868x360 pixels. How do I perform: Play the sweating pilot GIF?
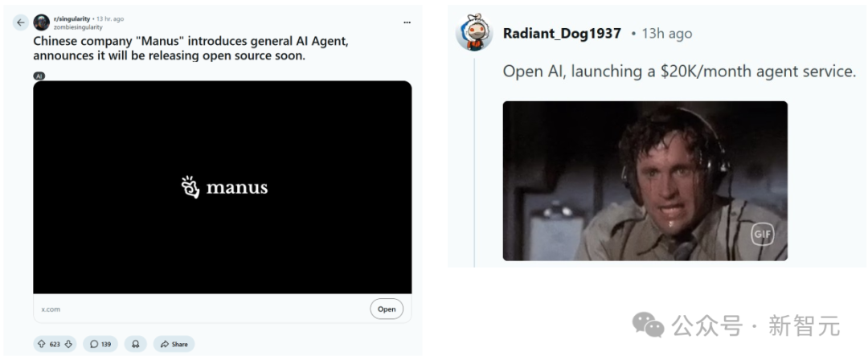(645, 181)
